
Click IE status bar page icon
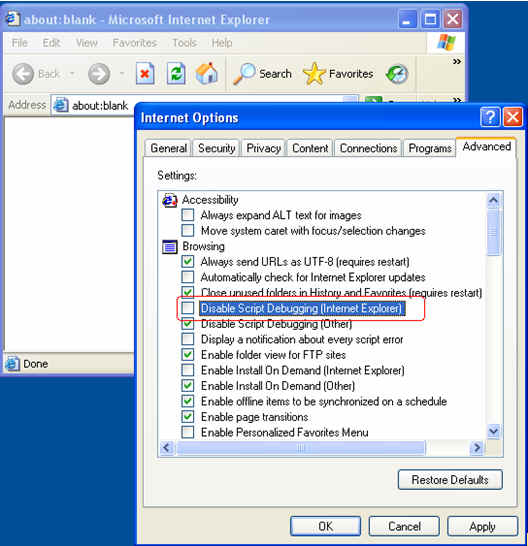pyautogui.click(x=12, y=364)
